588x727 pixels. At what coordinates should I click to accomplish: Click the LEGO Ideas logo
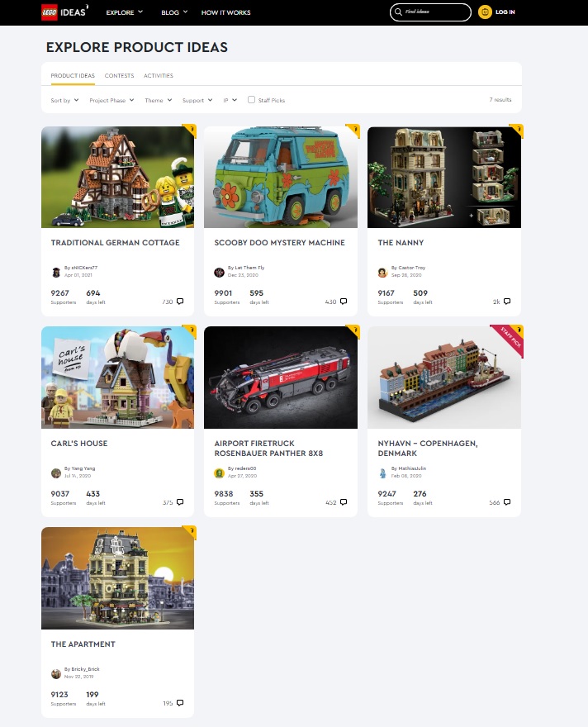tap(64, 12)
